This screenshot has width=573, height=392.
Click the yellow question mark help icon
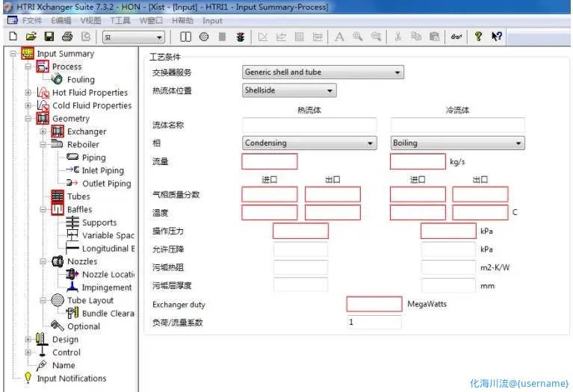pos(478,37)
